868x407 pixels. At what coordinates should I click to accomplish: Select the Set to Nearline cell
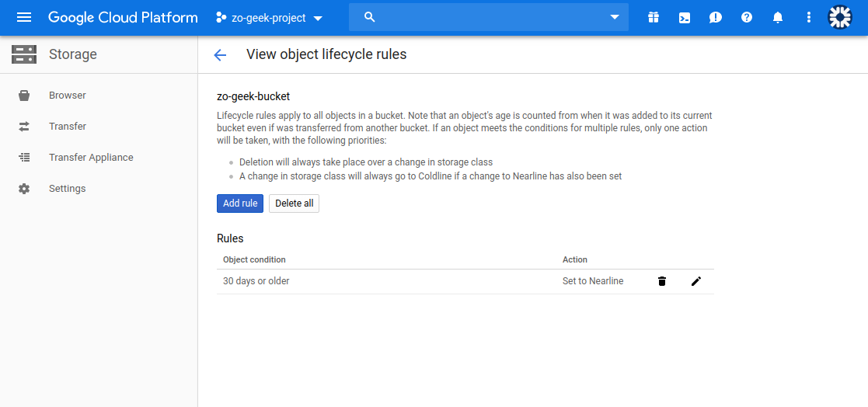coord(593,281)
